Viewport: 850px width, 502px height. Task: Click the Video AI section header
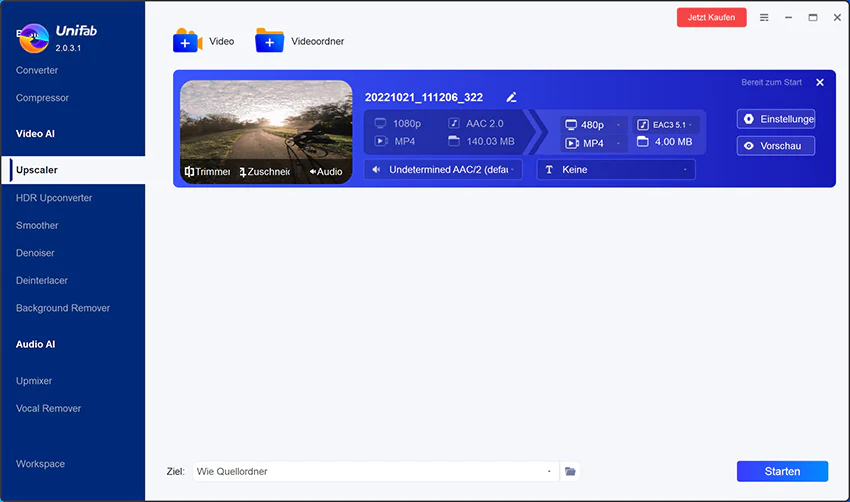click(35, 133)
